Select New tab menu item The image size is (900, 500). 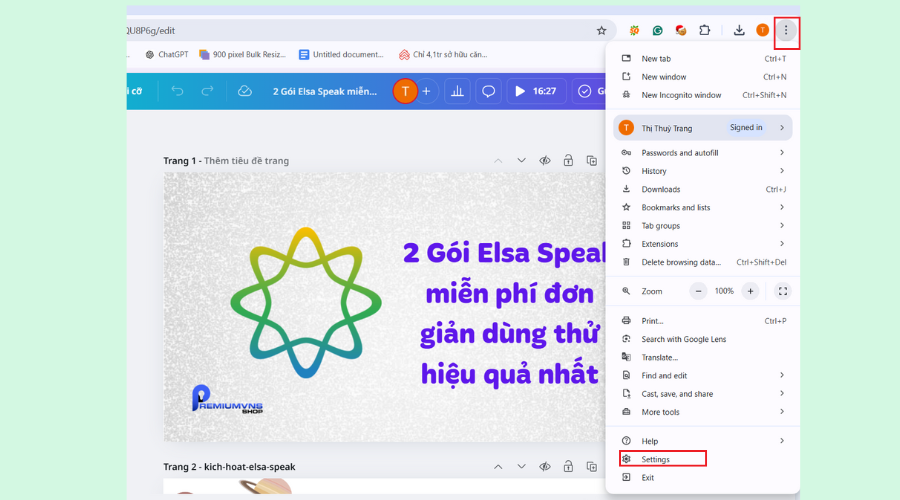click(x=703, y=59)
